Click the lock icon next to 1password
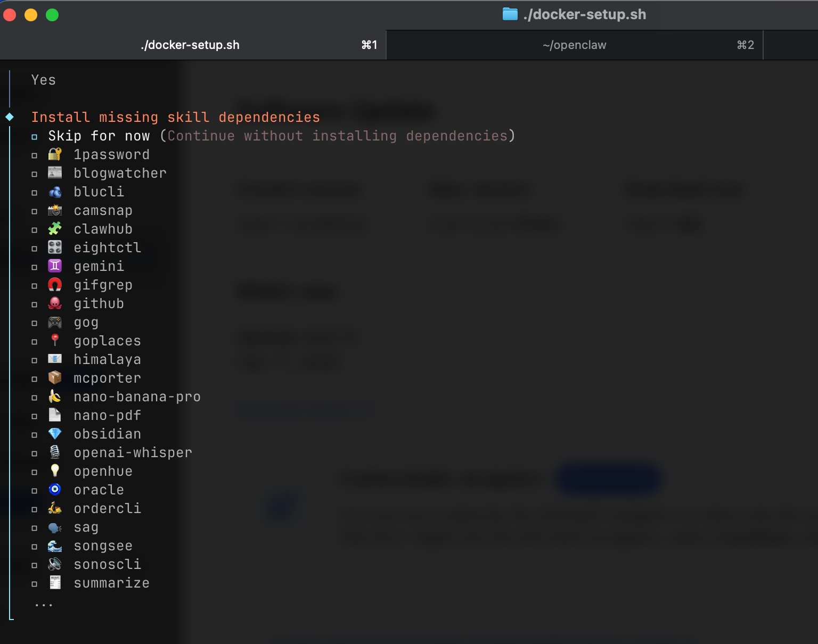This screenshot has height=644, width=818. click(55, 154)
